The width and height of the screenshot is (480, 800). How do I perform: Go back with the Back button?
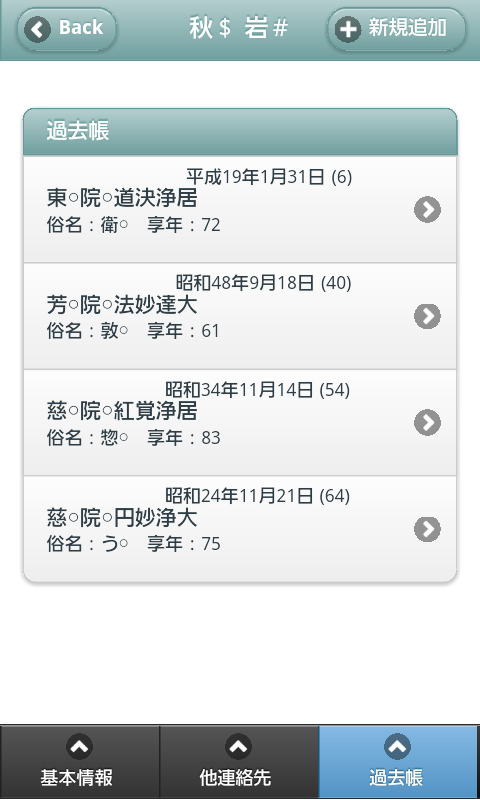tap(67, 29)
